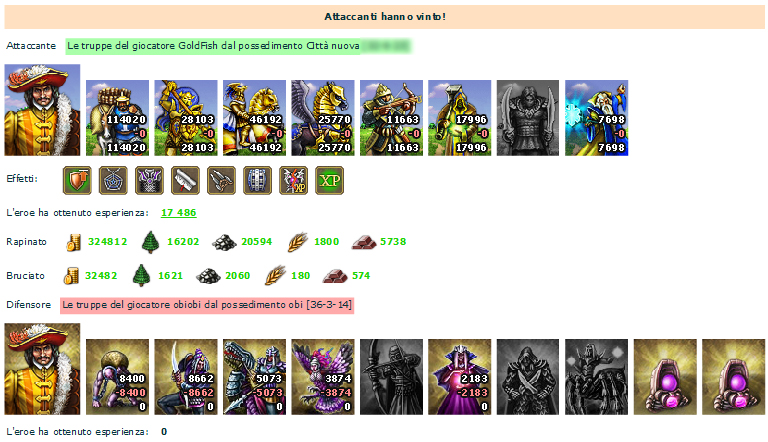This screenshot has height=442, width=768.
Task: Click the blue barrel effect icon
Action: point(258,180)
